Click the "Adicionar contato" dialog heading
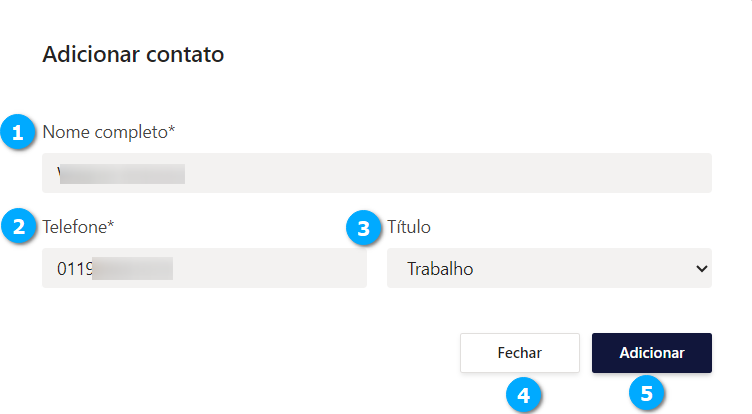This screenshot has height=414, width=752. (133, 55)
